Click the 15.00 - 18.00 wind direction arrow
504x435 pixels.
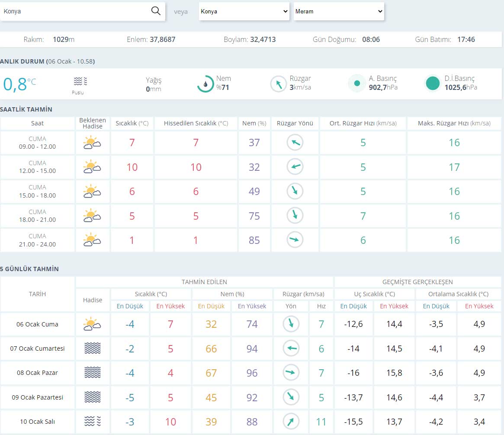pos(295,191)
